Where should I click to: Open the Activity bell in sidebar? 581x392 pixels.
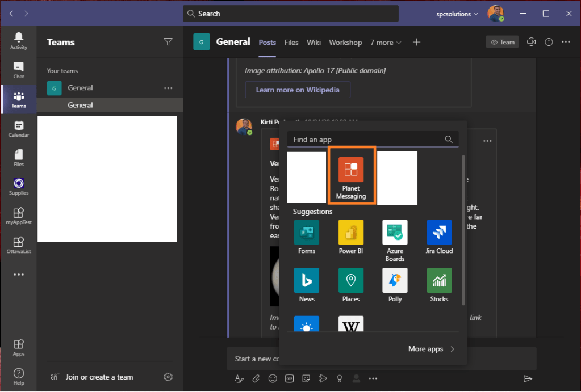pyautogui.click(x=19, y=40)
